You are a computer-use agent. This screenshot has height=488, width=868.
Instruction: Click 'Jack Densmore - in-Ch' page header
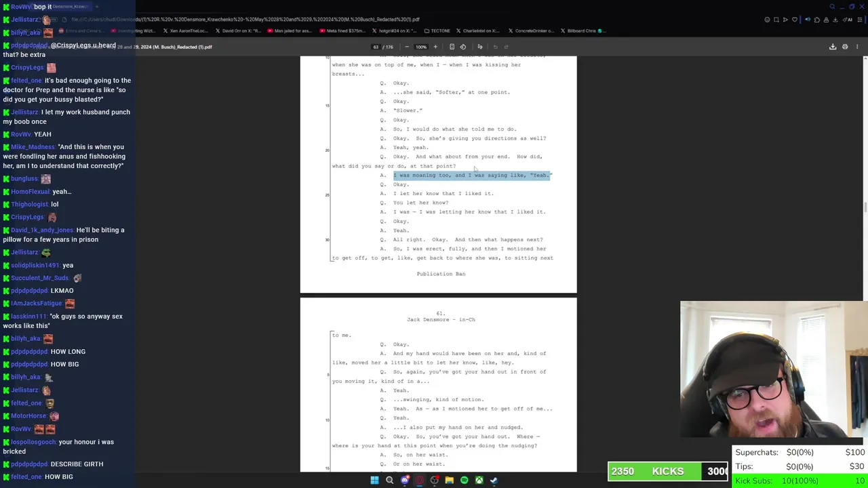click(441, 320)
